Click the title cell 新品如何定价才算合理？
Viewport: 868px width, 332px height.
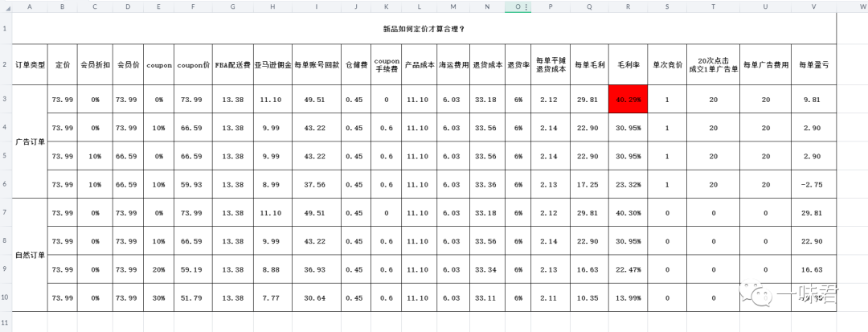click(424, 28)
